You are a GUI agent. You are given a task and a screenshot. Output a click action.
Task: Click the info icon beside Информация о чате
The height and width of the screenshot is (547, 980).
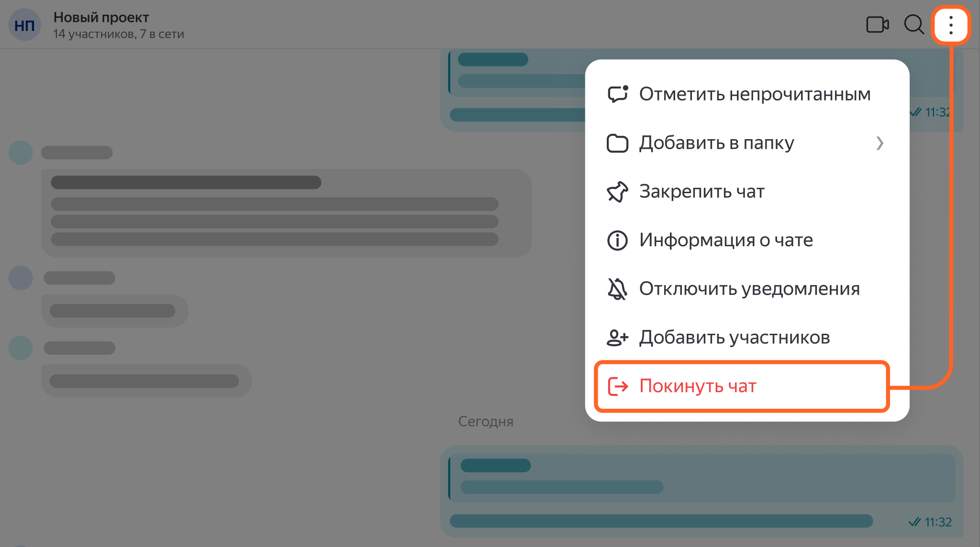617,241
